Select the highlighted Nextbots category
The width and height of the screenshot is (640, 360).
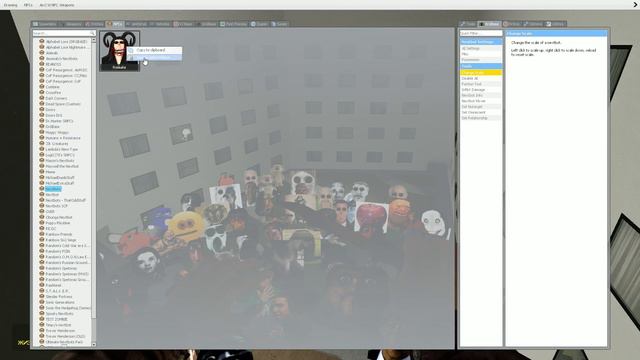pos(53,189)
